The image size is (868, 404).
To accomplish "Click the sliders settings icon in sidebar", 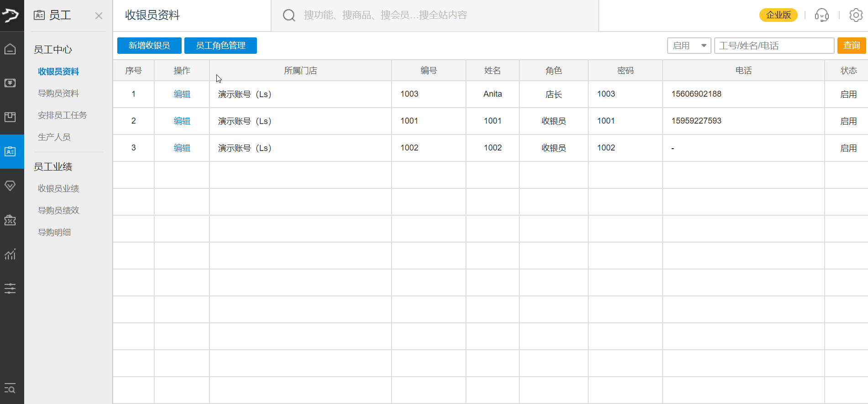I will [10, 288].
